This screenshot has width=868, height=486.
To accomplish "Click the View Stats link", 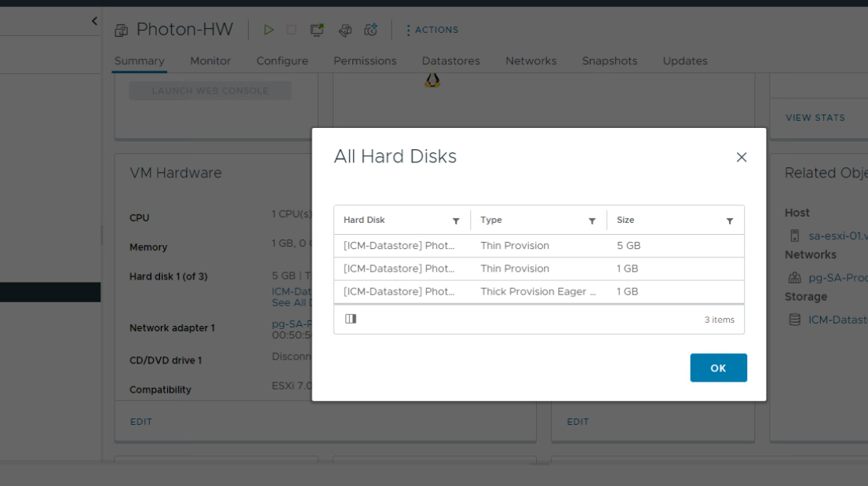I will pos(815,118).
